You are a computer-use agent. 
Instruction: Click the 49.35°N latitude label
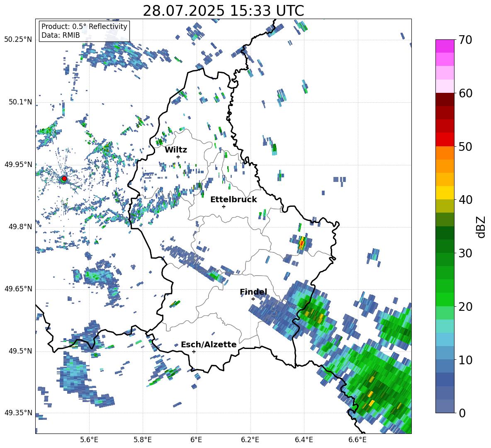click(x=18, y=413)
